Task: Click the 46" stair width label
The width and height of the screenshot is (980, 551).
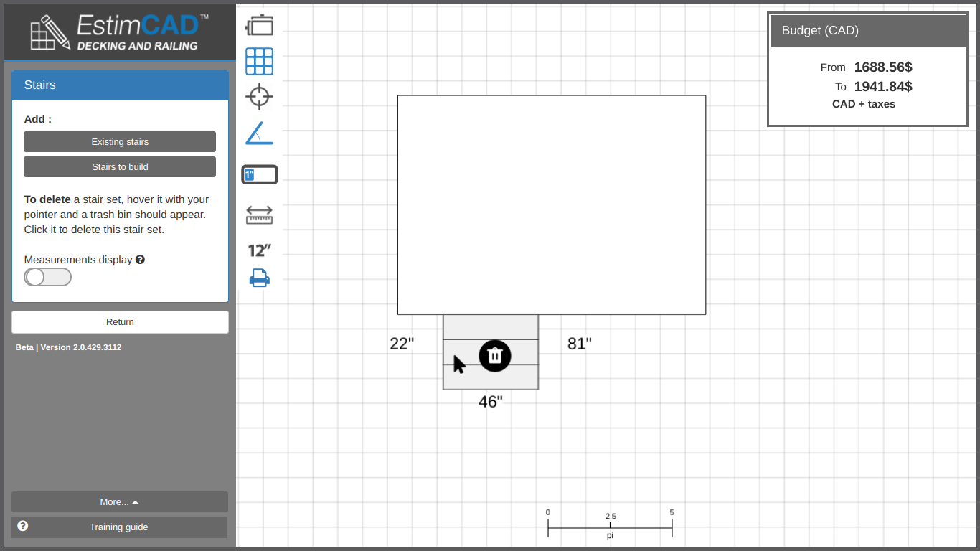Action: pyautogui.click(x=491, y=402)
